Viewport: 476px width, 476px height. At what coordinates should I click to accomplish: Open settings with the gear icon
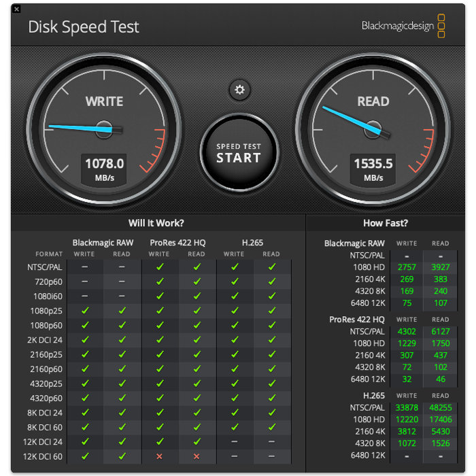pyautogui.click(x=239, y=90)
